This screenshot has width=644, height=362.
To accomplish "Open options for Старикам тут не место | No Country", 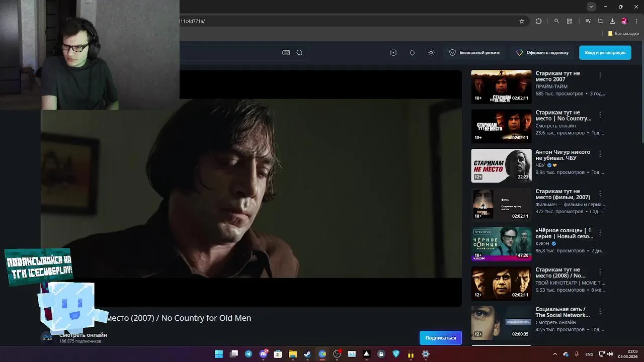I will [x=600, y=115].
